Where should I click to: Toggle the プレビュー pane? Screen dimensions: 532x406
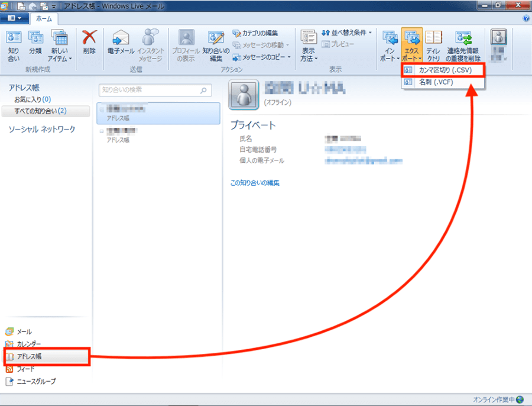point(338,44)
